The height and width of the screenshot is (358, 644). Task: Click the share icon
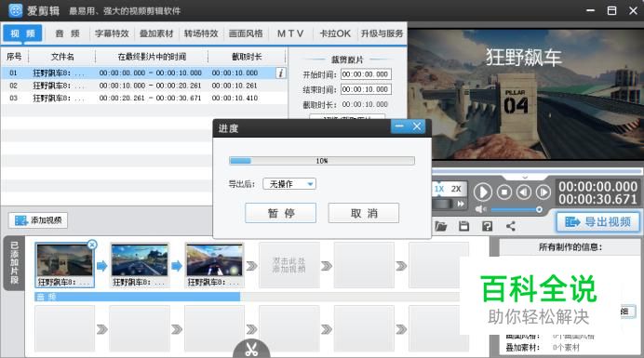coord(511,226)
